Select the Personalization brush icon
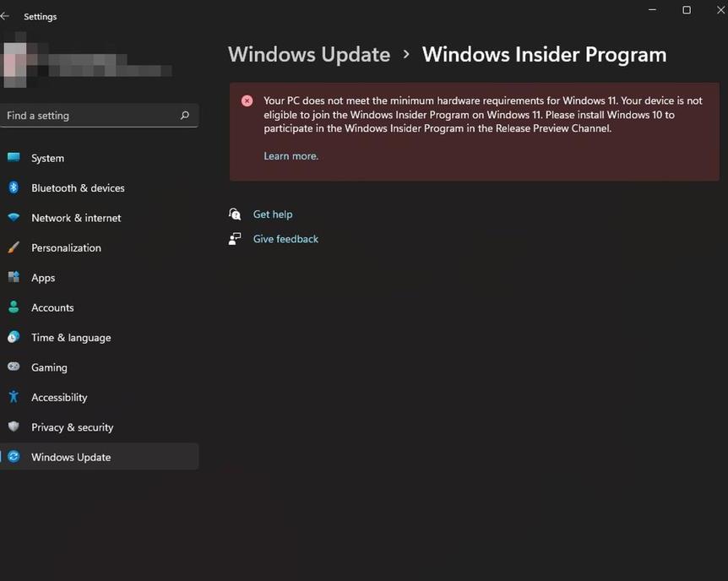The width and height of the screenshot is (728, 581). pos(14,247)
